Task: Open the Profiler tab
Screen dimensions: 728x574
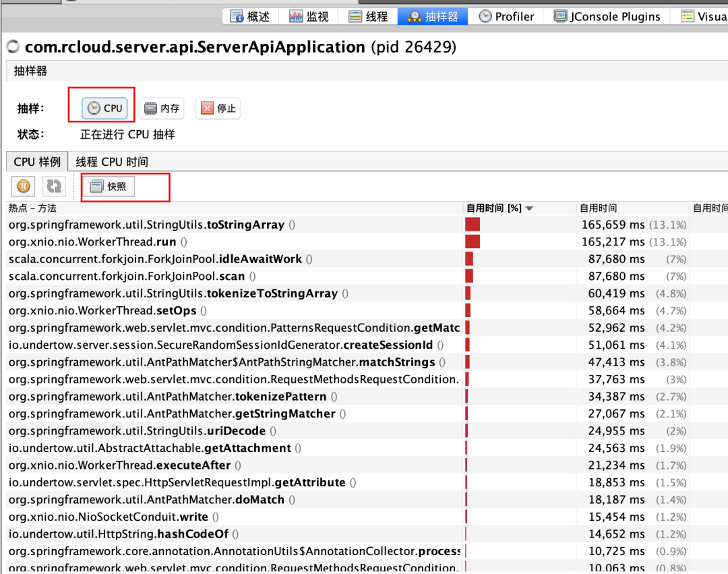Action: tap(507, 16)
